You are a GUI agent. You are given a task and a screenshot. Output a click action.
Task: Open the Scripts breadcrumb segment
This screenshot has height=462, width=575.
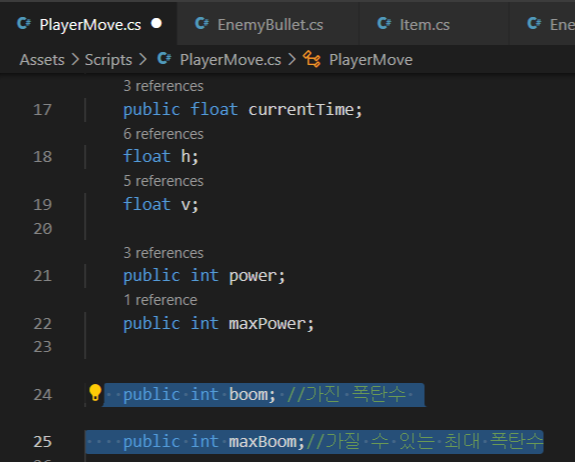109,60
